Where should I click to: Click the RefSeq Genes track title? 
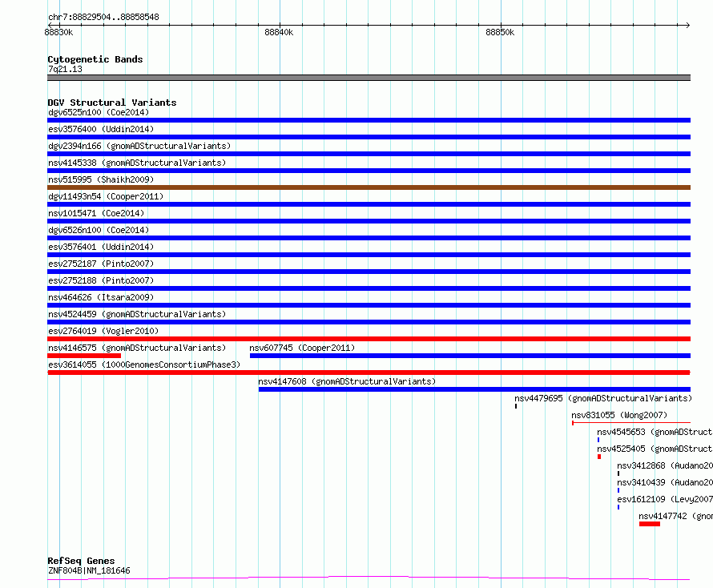tap(81, 561)
